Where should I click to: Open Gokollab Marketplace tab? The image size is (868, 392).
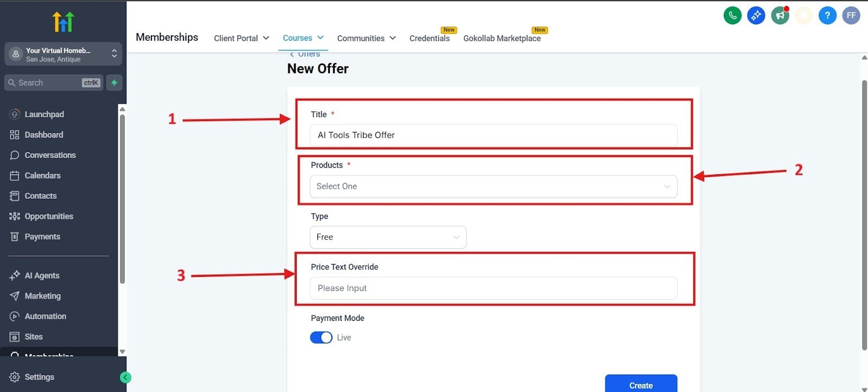502,38
